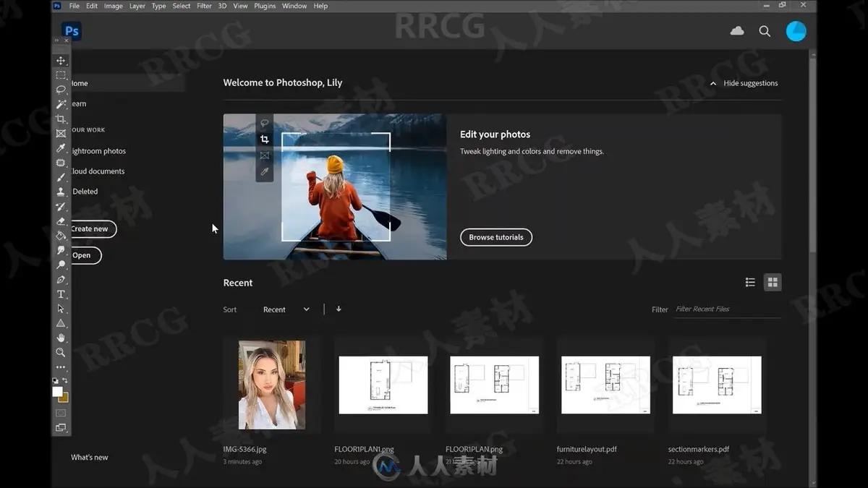Choose the Type tool
The image size is (868, 488).
[x=61, y=294]
